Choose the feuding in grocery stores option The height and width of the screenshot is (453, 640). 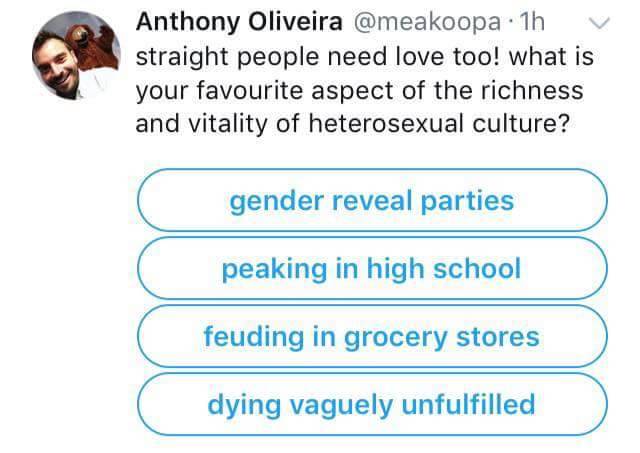click(372, 336)
